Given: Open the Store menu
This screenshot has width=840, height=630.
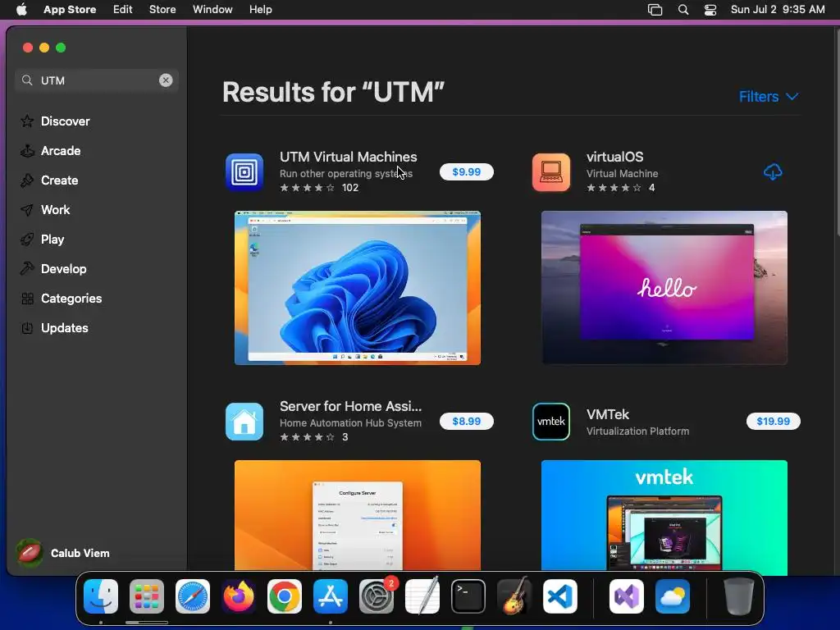Looking at the screenshot, I should [162, 10].
